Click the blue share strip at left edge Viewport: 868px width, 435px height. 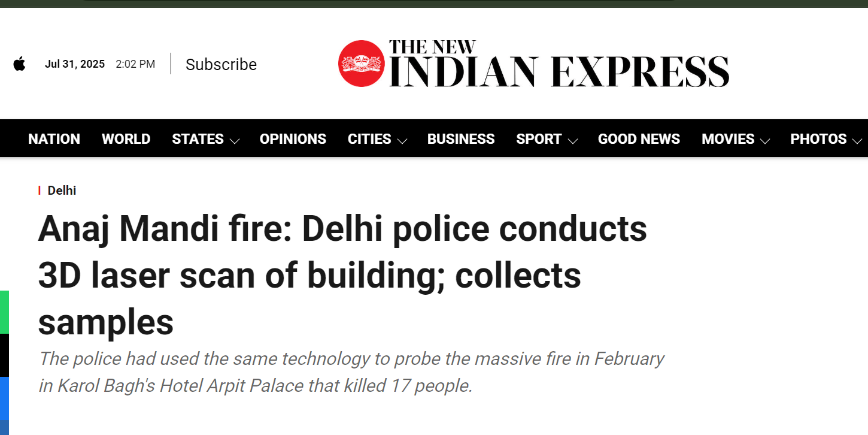click(x=4, y=398)
